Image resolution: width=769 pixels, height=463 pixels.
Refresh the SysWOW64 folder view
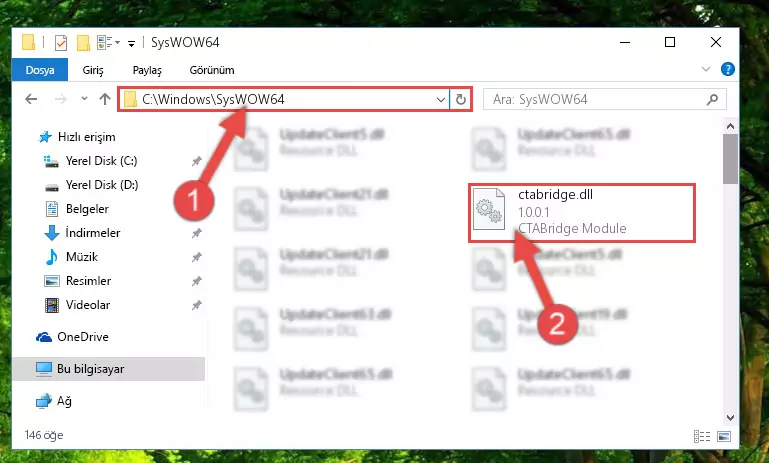[461, 100]
